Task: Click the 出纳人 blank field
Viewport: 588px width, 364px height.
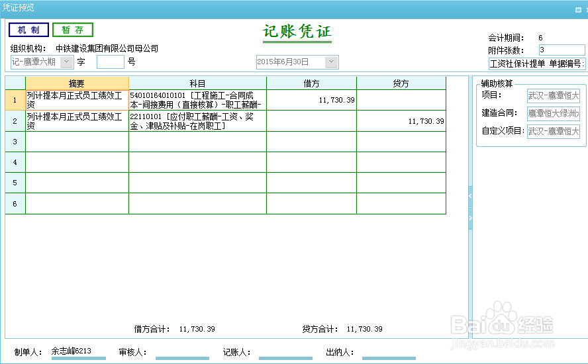Action: [389, 353]
